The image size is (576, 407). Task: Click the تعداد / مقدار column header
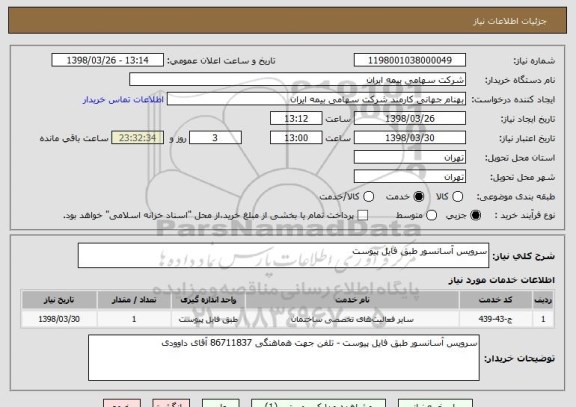point(134,300)
